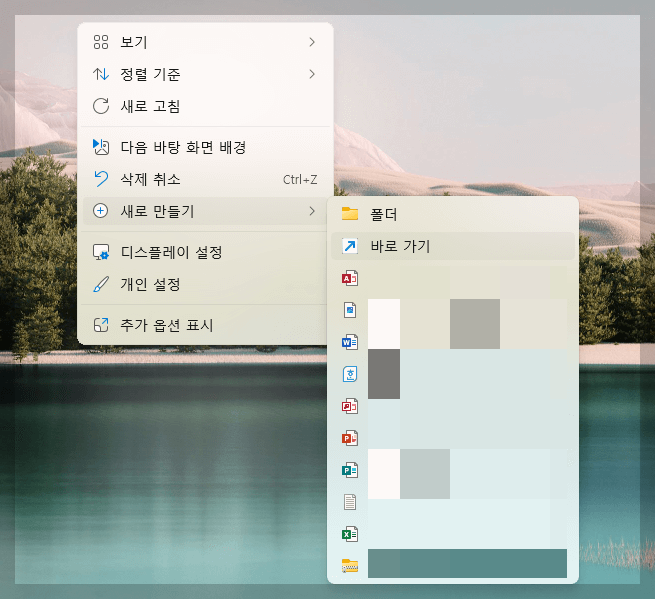Screen dimensions: 655x599
Task: Expand the 새로 만들기 chevron
Action: (312, 211)
